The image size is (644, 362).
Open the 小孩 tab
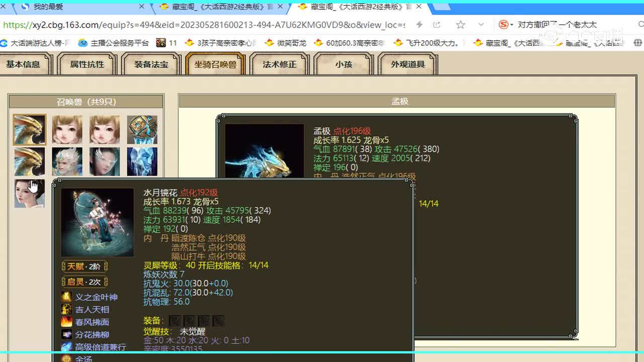[344, 64]
